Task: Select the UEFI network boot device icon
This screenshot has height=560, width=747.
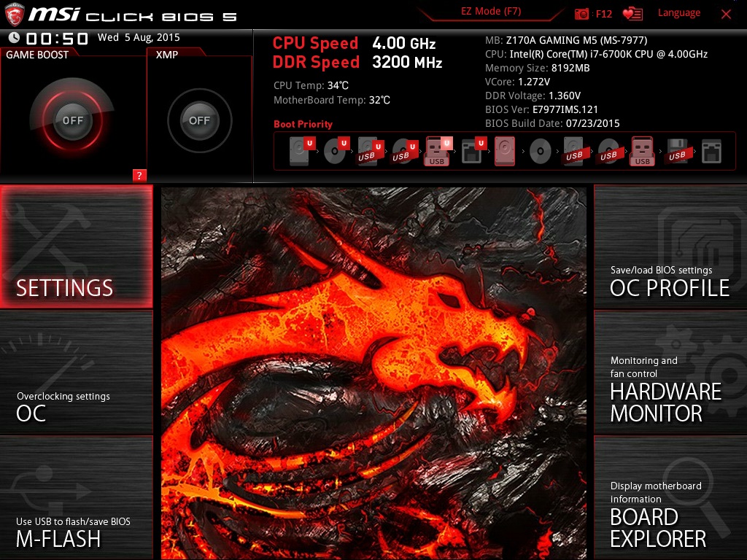Action: click(473, 151)
